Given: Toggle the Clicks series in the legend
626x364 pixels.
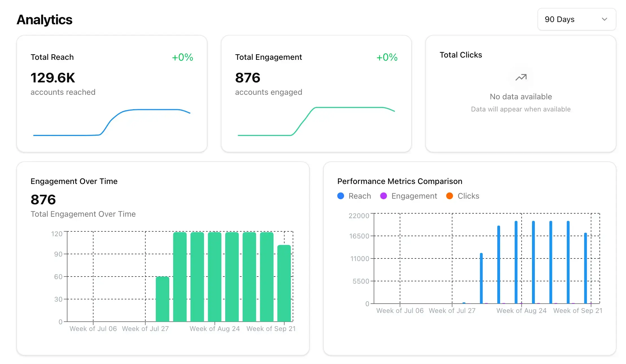Looking at the screenshot, I should (462, 196).
